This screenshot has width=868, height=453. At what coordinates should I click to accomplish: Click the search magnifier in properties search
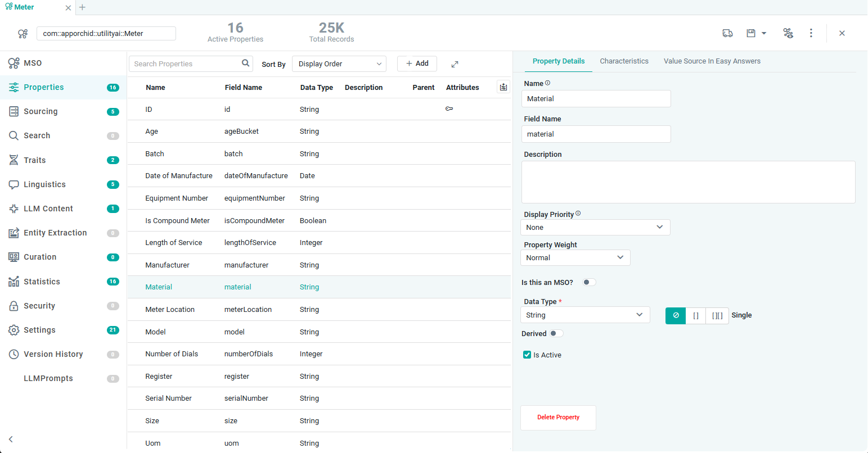coord(246,64)
